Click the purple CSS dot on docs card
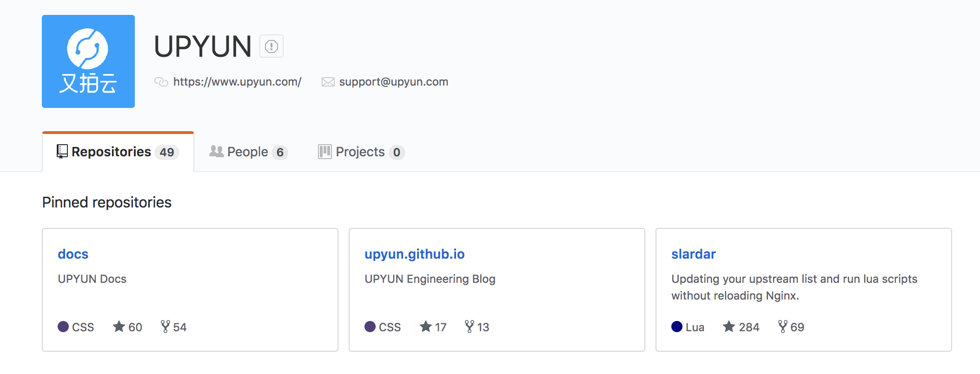Viewport: 980px width, 374px height. [x=63, y=327]
